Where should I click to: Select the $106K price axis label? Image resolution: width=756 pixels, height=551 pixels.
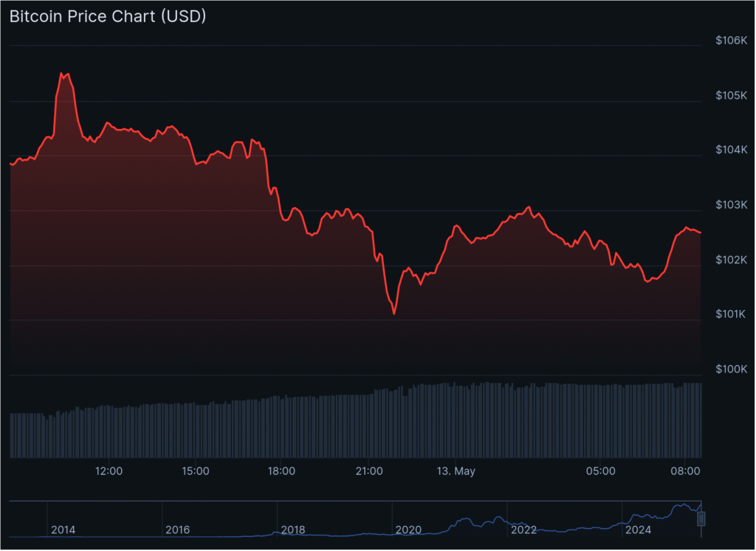tap(731, 41)
